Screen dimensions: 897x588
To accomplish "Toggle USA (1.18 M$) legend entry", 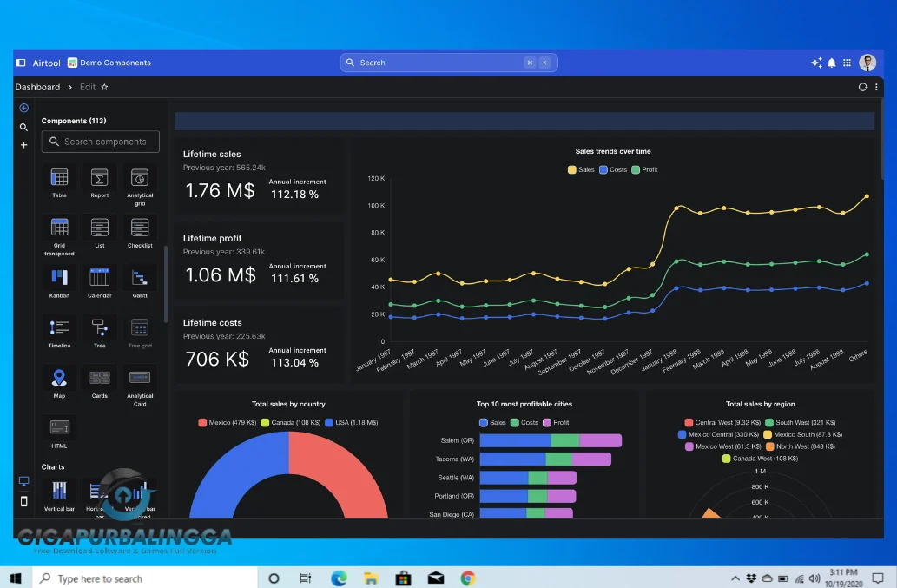I will point(352,423).
